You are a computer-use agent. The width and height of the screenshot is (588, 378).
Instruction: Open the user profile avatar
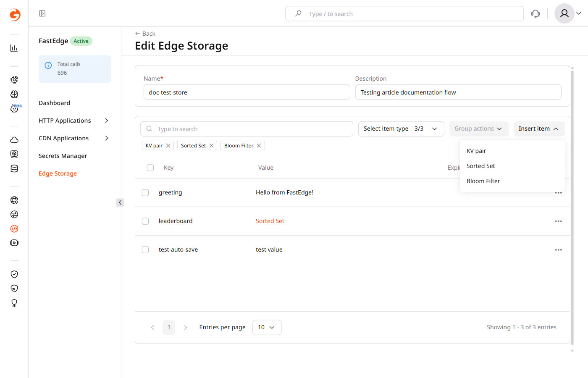pyautogui.click(x=564, y=13)
